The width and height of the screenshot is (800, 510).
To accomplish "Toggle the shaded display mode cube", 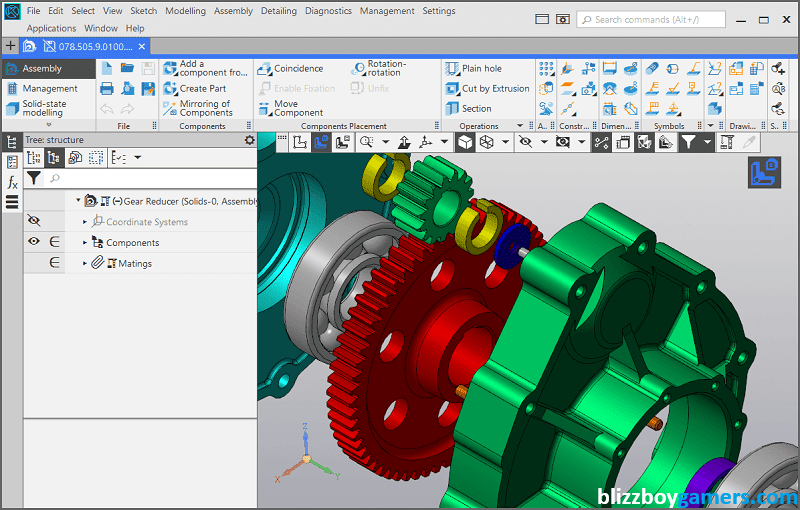I will click(x=465, y=143).
